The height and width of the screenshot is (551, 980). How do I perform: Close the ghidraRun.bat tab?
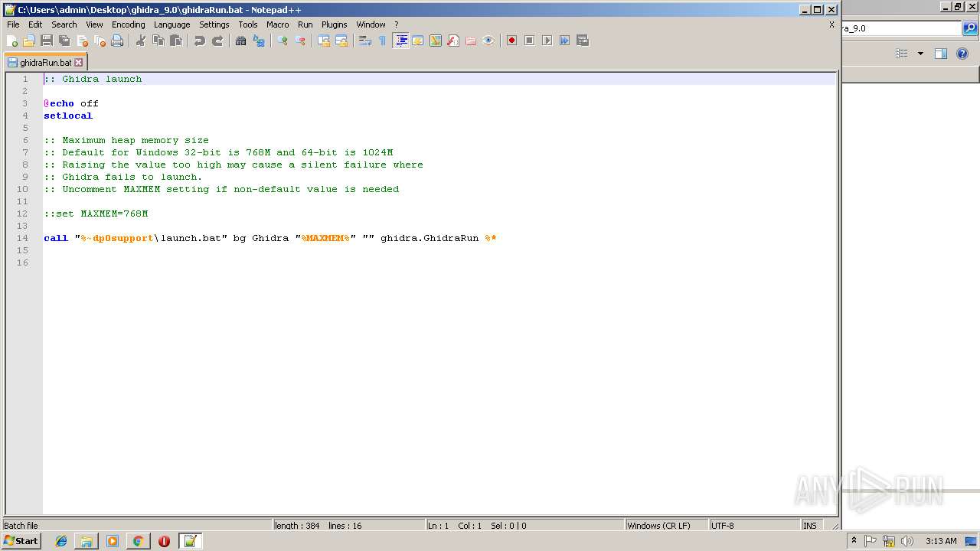(78, 63)
